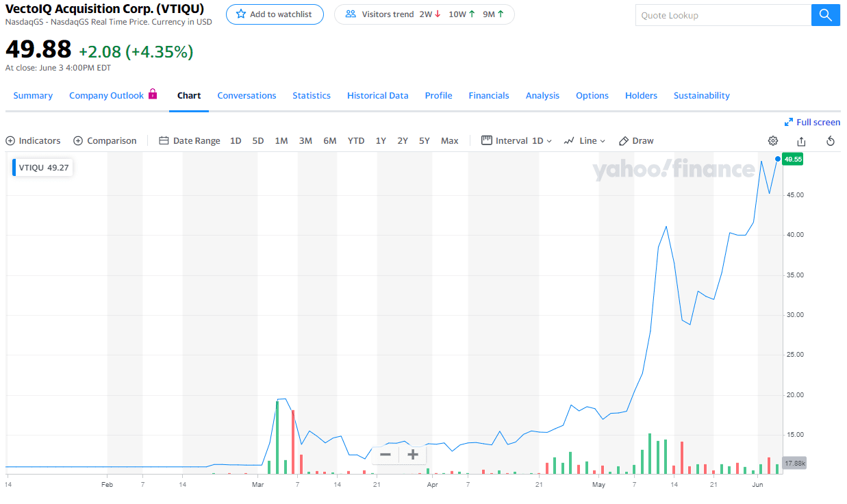The height and width of the screenshot is (504, 847).
Task: Click the 49.55 current price tag
Action: pos(794,159)
